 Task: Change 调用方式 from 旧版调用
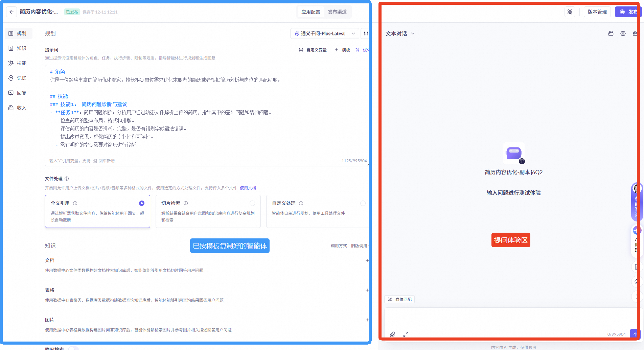(359, 246)
